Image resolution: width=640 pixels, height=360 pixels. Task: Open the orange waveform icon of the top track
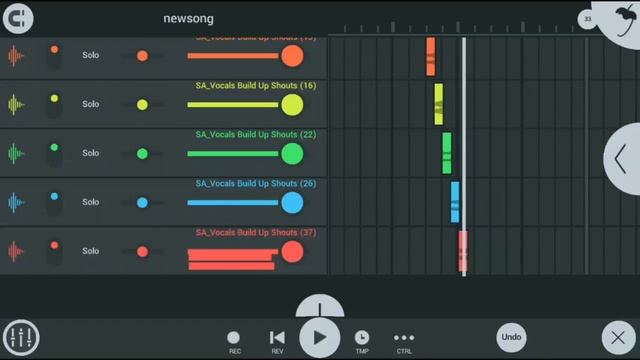(16, 56)
